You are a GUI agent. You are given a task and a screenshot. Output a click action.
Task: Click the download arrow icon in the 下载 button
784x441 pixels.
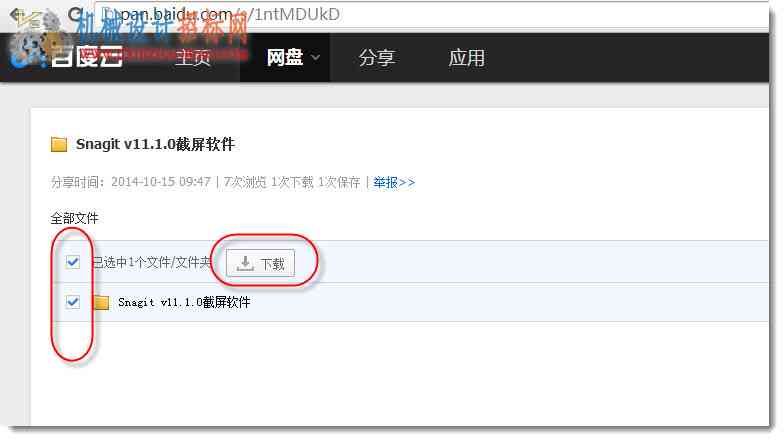[245, 263]
